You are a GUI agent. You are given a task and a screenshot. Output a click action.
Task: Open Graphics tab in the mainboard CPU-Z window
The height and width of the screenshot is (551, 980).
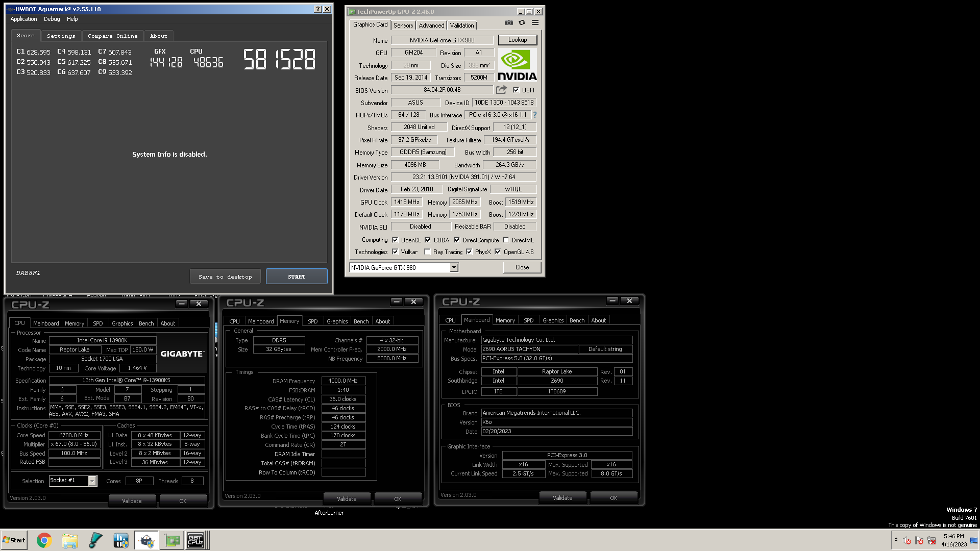click(553, 321)
